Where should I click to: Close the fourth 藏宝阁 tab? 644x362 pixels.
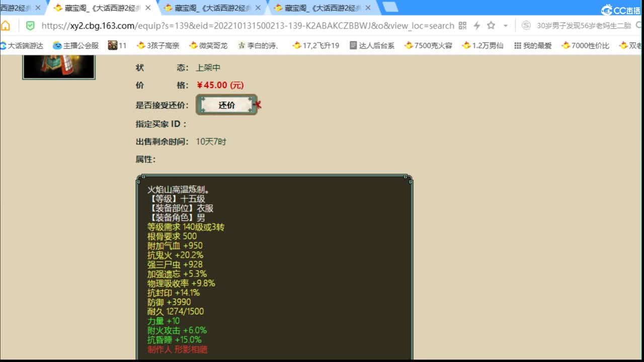coord(368,8)
